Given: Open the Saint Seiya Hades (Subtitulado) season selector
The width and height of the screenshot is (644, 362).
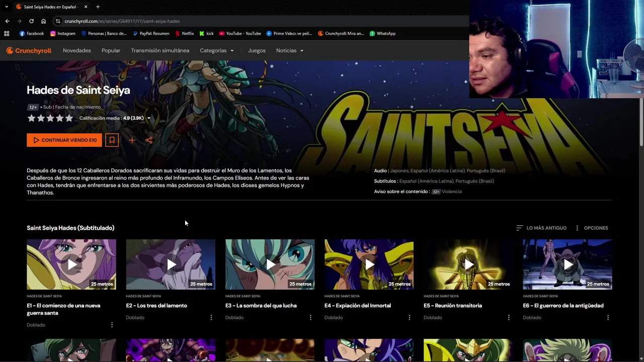Looking at the screenshot, I should click(x=70, y=228).
